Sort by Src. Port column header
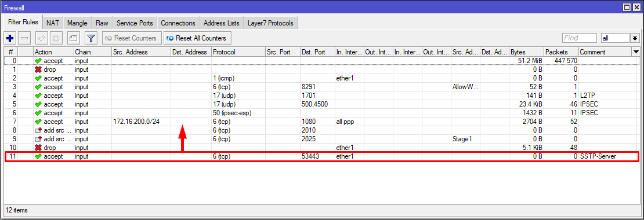Viewport: 644px width, 220px height. tap(283, 52)
